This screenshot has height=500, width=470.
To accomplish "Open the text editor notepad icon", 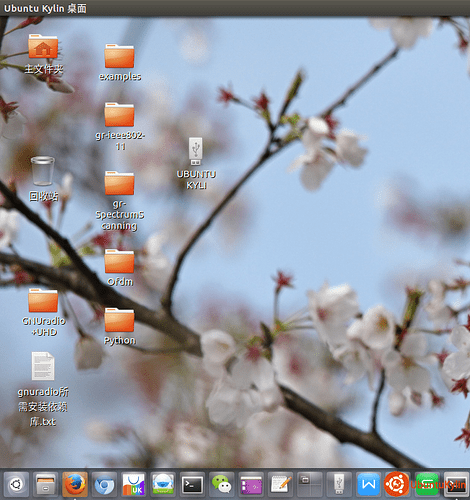I will point(280,484).
